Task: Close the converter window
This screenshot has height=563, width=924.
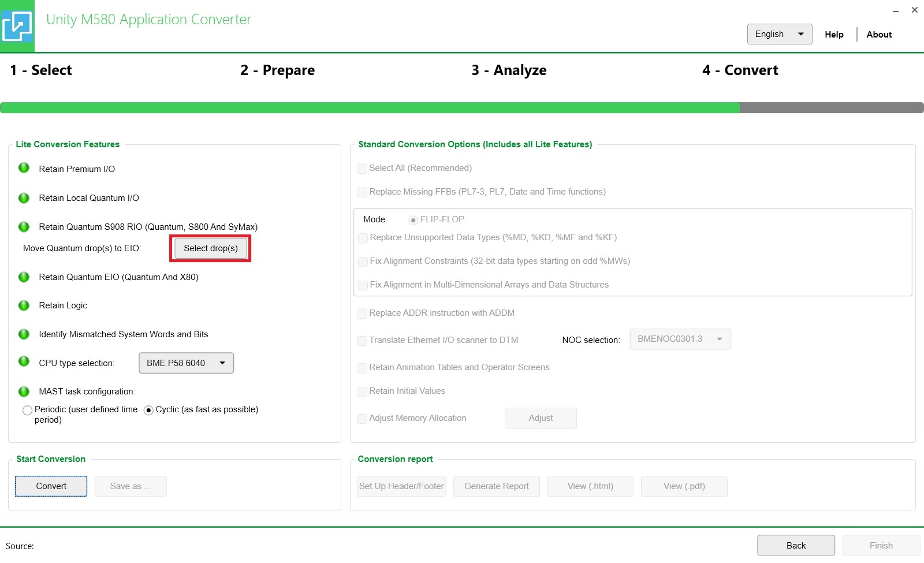Action: coord(915,10)
